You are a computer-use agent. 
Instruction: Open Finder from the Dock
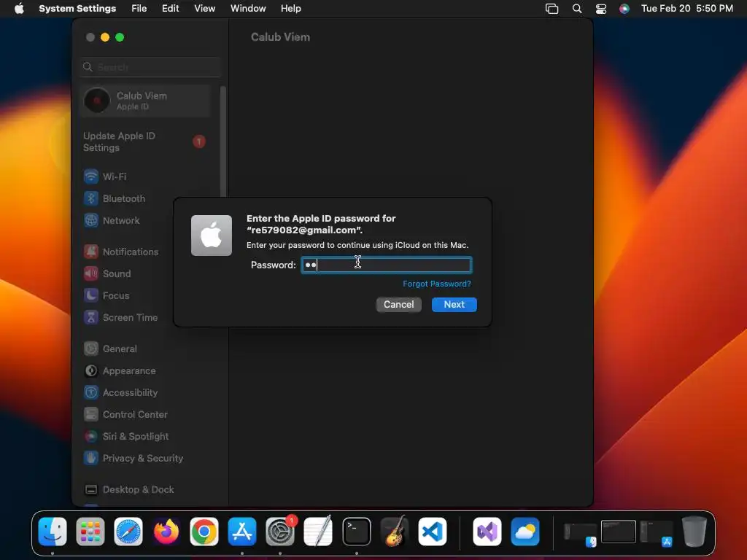coord(53,532)
